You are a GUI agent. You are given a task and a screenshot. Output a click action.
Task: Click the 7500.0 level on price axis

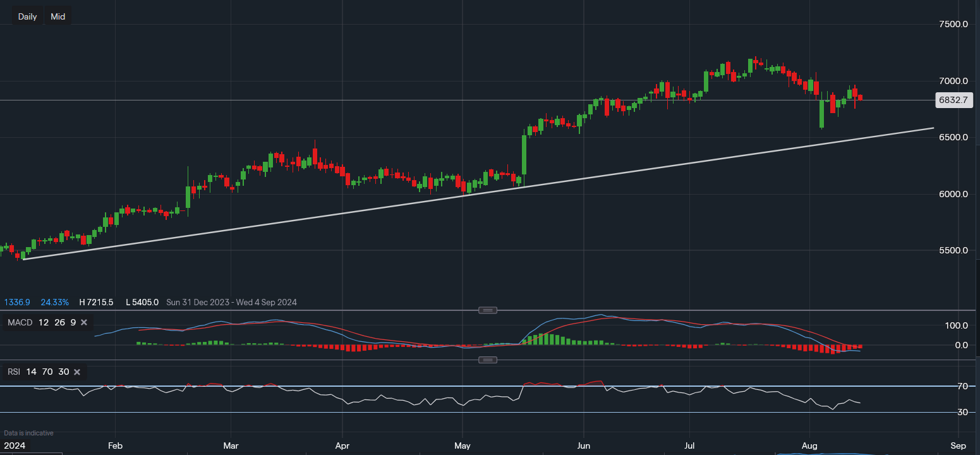953,24
